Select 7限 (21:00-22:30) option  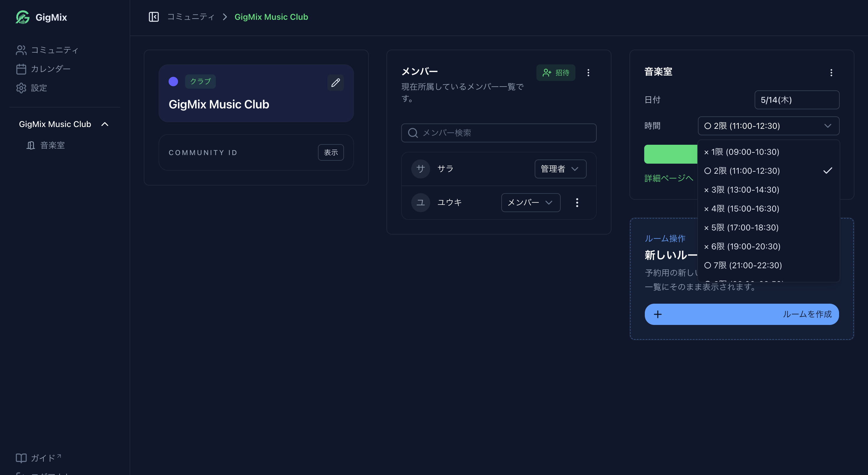coord(768,265)
